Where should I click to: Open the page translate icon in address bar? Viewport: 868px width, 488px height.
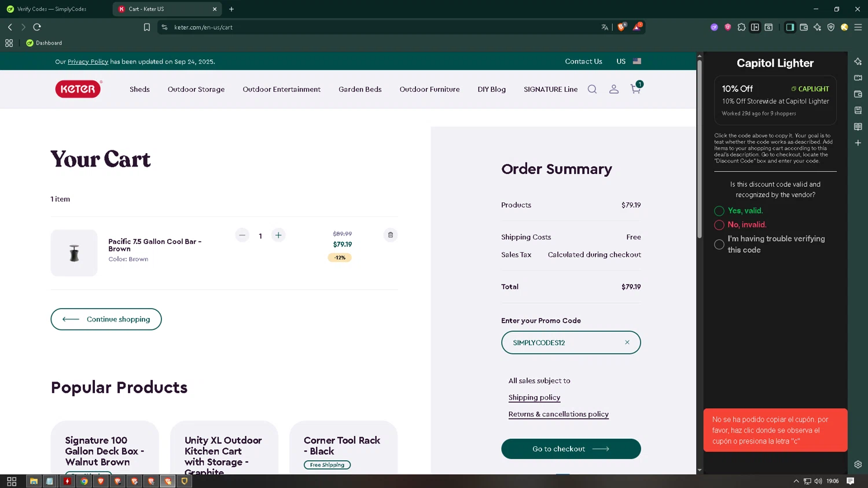605,27
